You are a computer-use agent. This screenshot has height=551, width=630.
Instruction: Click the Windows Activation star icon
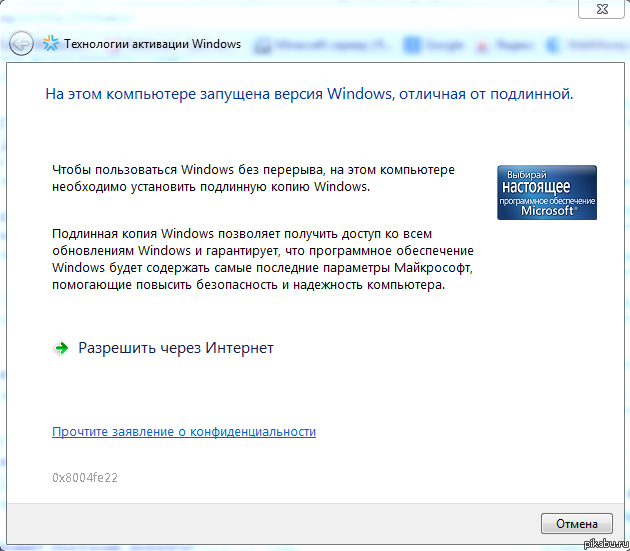pos(51,43)
